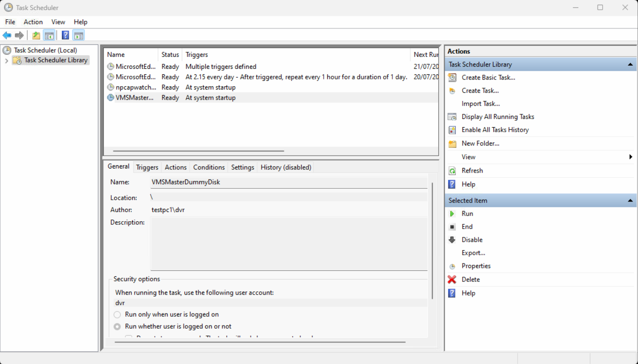This screenshot has height=364, width=638.
Task: Click the Refresh icon in Actions pane
Action: coord(452,170)
